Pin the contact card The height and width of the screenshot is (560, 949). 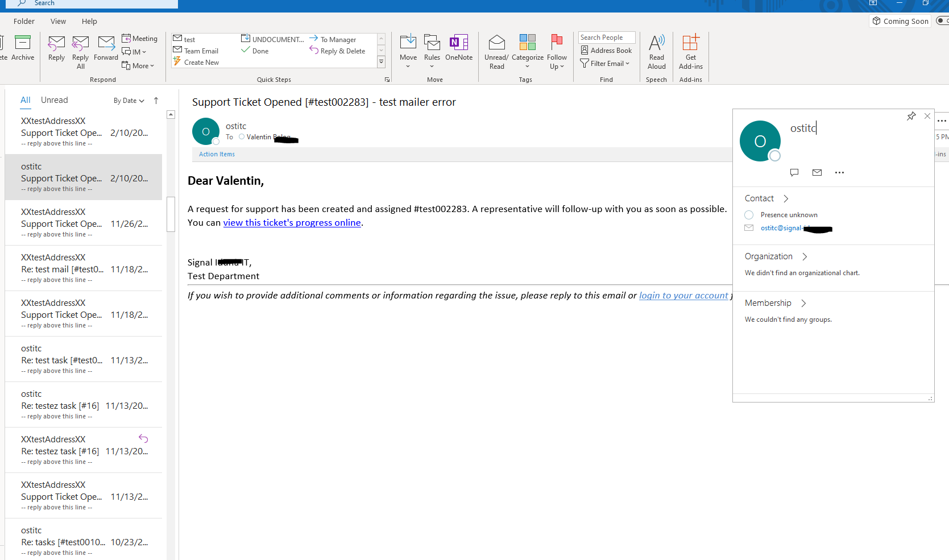pyautogui.click(x=911, y=116)
